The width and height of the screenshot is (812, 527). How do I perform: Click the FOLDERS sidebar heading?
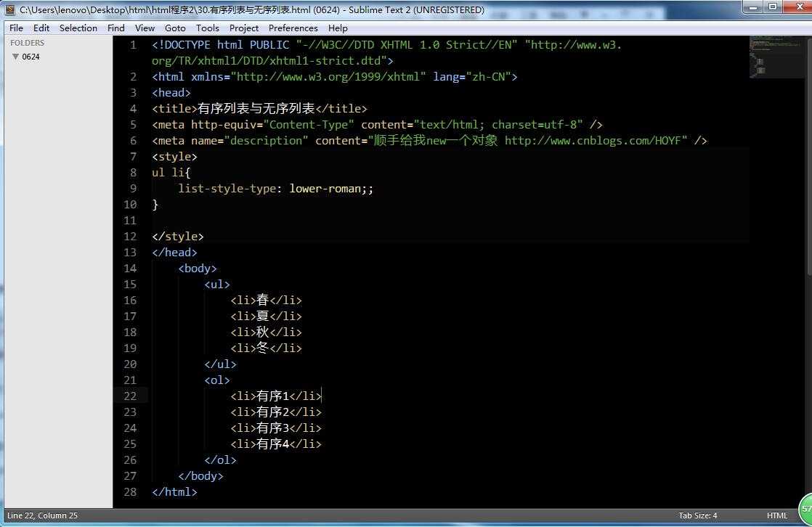pos(28,43)
